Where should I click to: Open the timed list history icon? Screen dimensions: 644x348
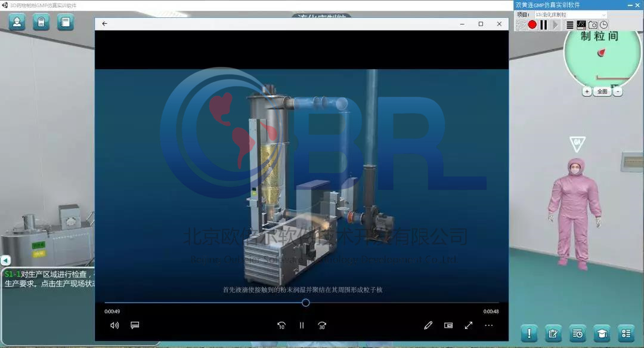point(577,333)
